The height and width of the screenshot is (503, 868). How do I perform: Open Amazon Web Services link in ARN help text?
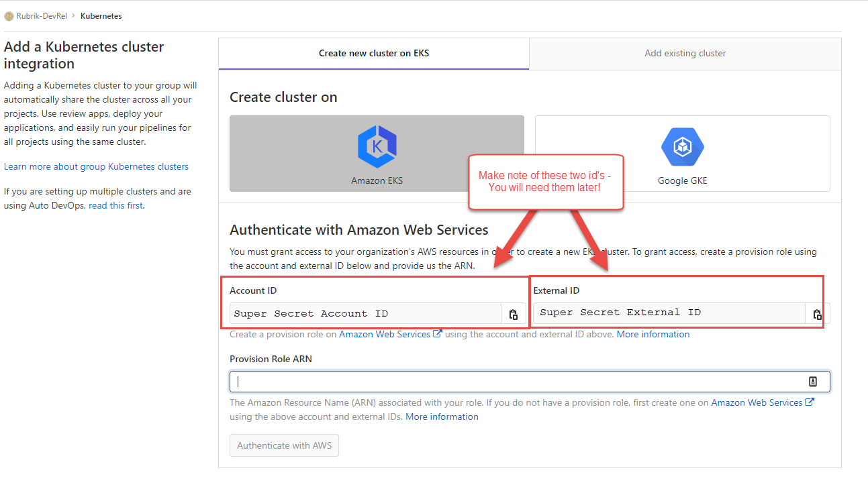(763, 402)
